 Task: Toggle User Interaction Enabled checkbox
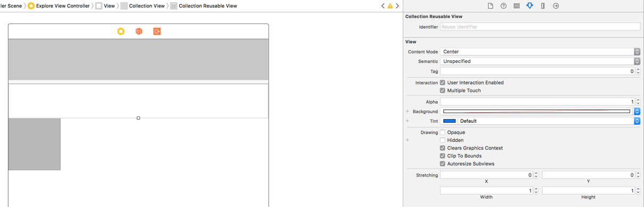443,83
